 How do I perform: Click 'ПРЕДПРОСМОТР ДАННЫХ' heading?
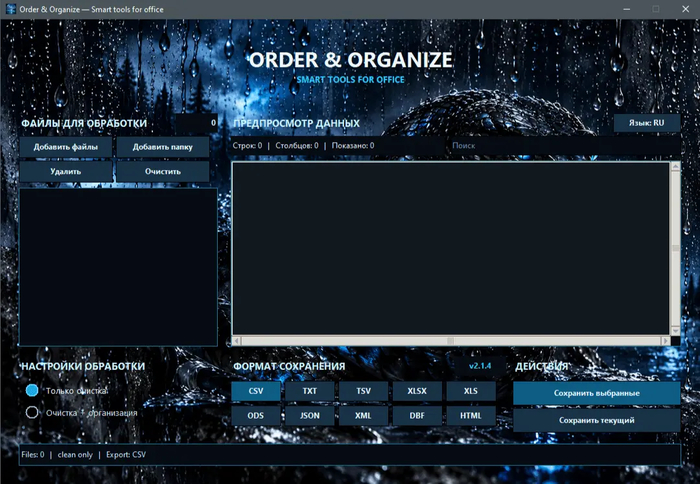click(x=296, y=123)
